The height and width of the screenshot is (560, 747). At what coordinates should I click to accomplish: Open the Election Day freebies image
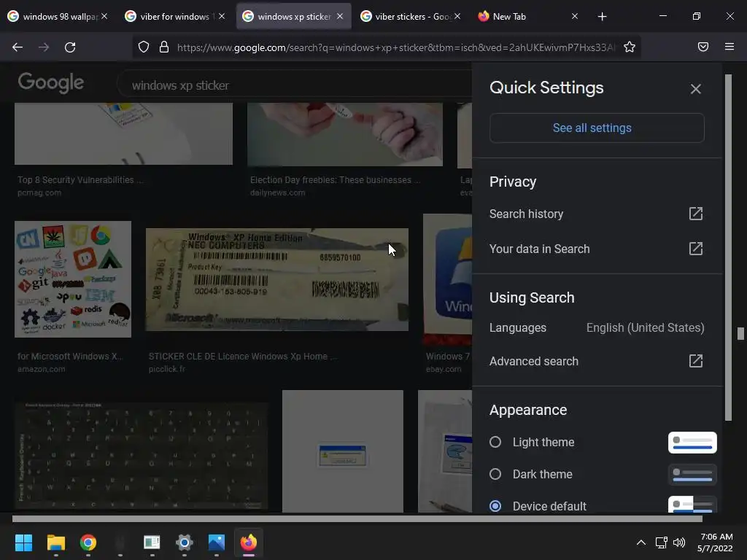pyautogui.click(x=345, y=134)
